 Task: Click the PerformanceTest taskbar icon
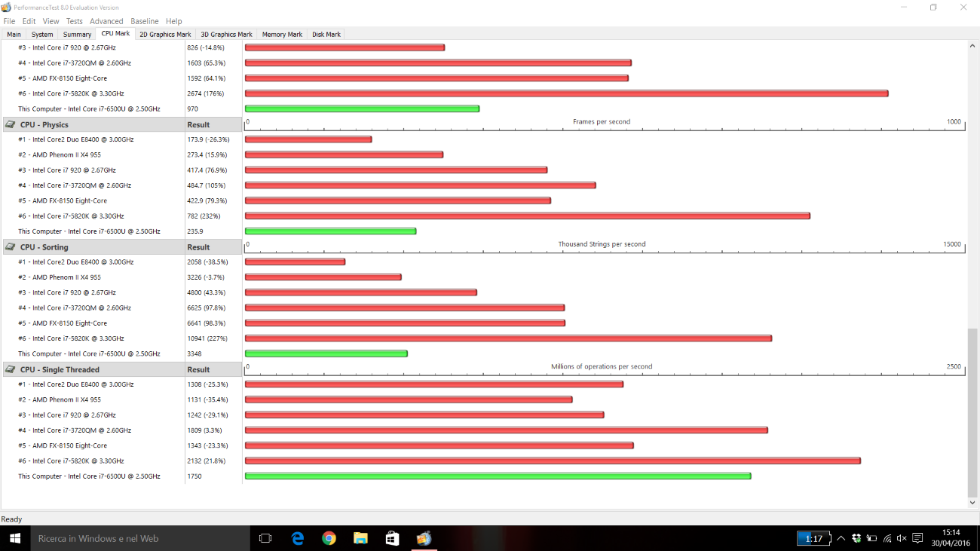point(424,538)
